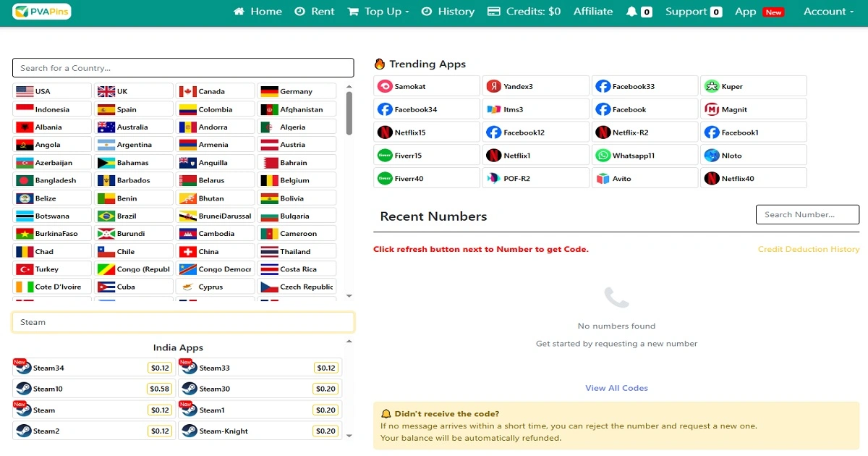The width and height of the screenshot is (868, 456).
Task: Open the History page
Action: pyautogui.click(x=448, y=12)
